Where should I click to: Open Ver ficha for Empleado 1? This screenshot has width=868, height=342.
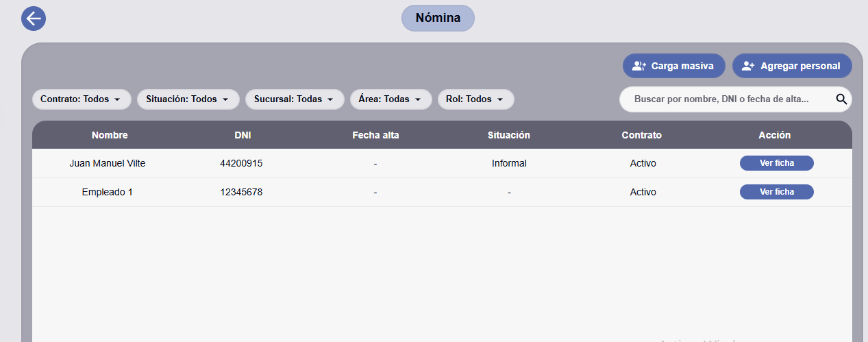pyautogui.click(x=776, y=192)
